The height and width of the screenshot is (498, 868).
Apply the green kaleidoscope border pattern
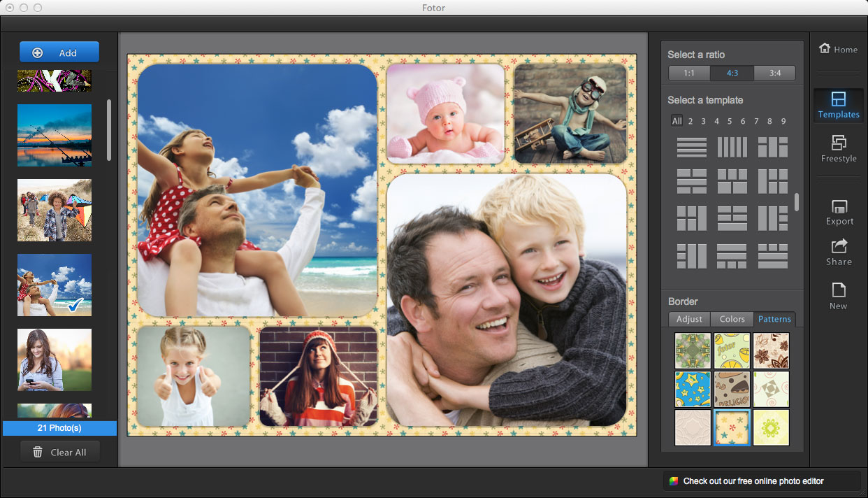693,350
